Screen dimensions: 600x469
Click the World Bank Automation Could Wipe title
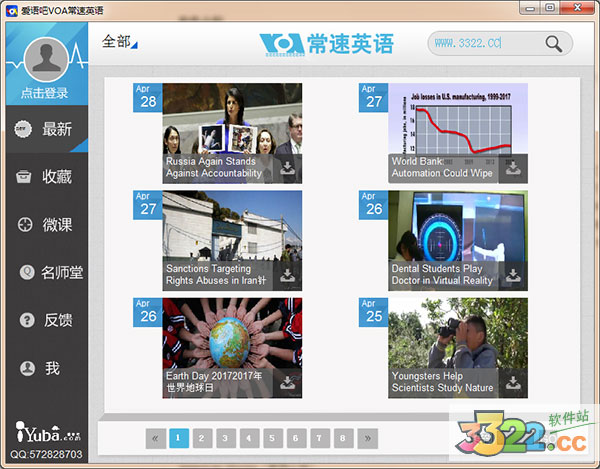442,167
